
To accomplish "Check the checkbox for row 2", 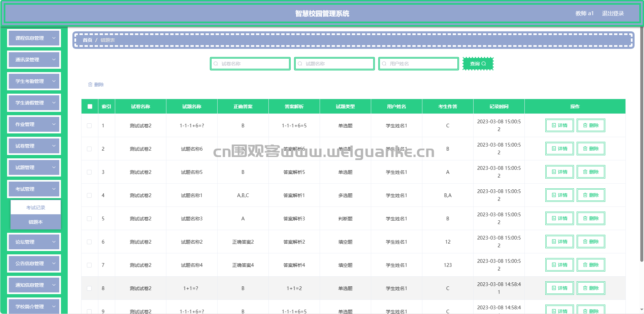I will (89, 149).
